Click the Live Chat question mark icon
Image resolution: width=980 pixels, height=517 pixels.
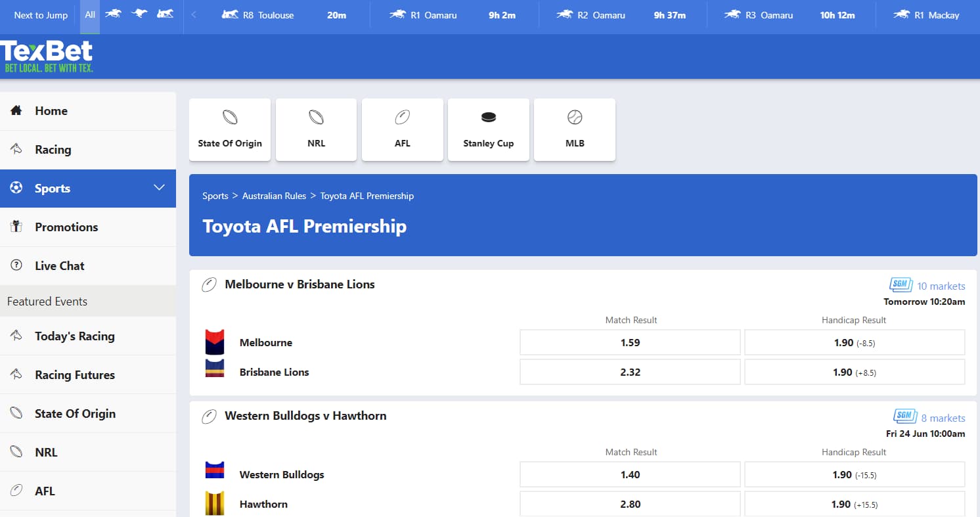16,265
